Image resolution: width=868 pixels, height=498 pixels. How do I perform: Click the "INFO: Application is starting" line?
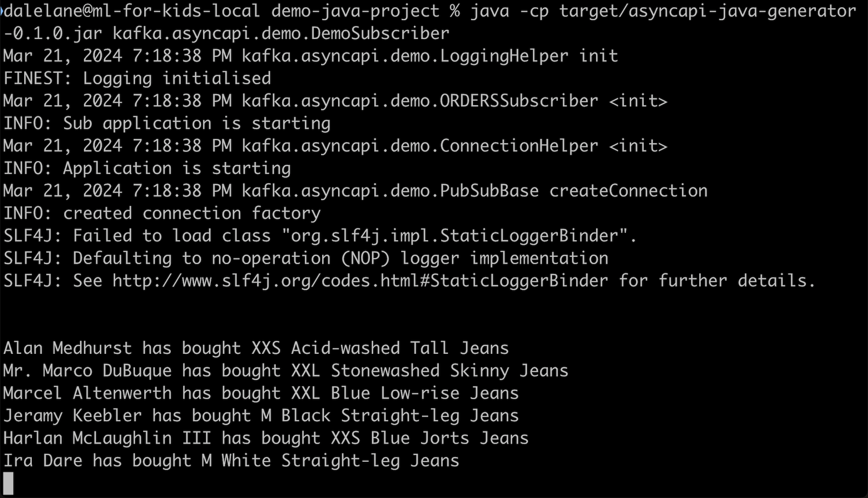click(x=147, y=168)
